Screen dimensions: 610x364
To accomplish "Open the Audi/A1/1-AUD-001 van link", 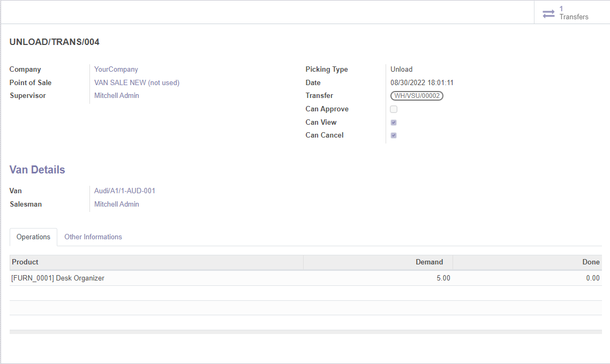I will click(125, 191).
